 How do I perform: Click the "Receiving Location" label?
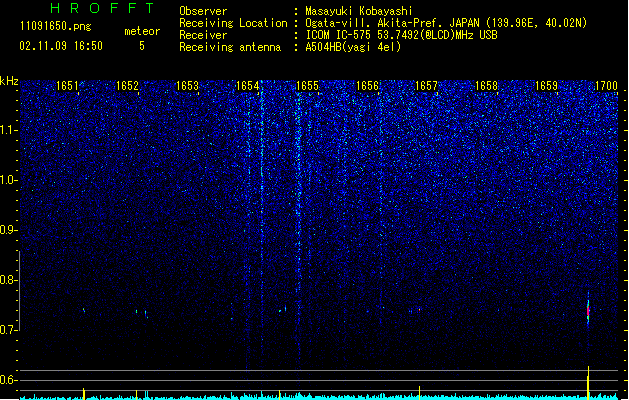233,23
